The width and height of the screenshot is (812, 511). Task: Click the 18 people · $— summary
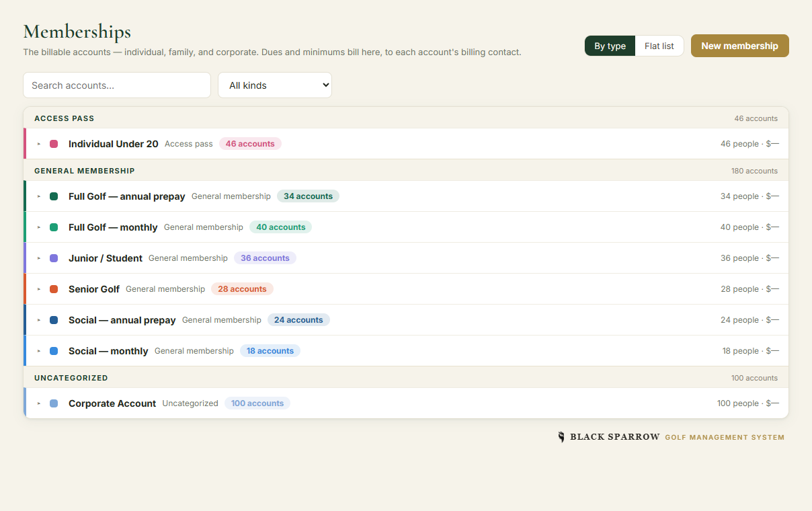tap(751, 351)
